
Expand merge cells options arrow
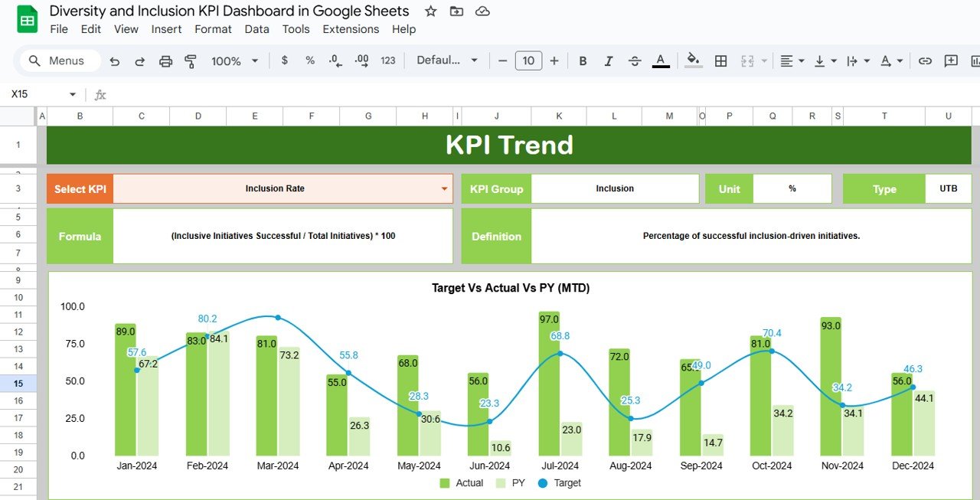[x=764, y=61]
